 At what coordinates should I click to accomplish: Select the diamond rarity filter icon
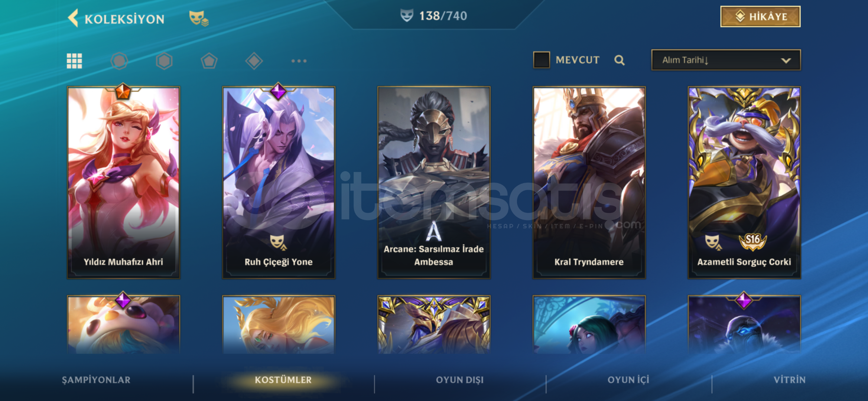click(x=254, y=61)
